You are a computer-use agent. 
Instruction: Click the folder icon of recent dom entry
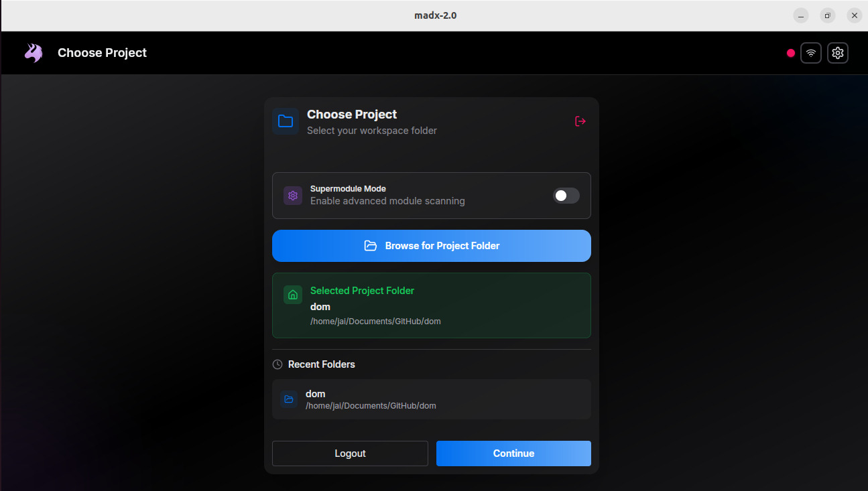coord(289,399)
